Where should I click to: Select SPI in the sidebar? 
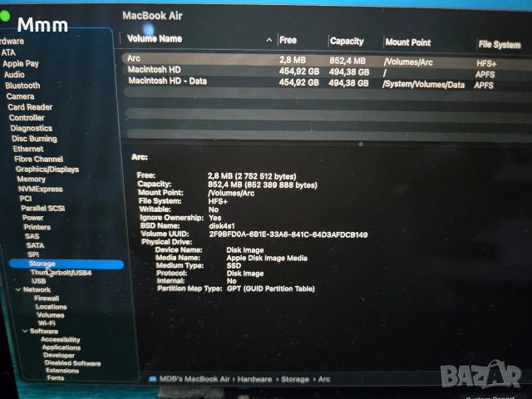(33, 254)
